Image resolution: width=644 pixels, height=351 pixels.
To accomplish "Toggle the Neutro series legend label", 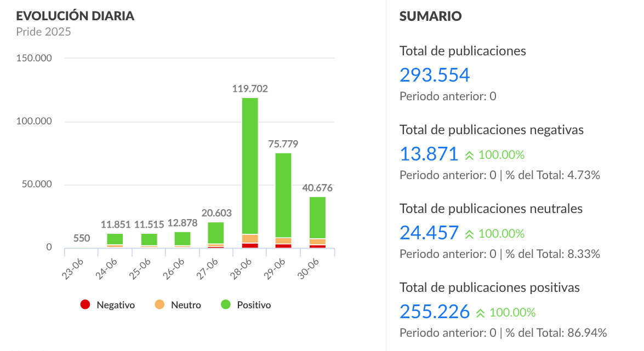I will click(x=186, y=305).
